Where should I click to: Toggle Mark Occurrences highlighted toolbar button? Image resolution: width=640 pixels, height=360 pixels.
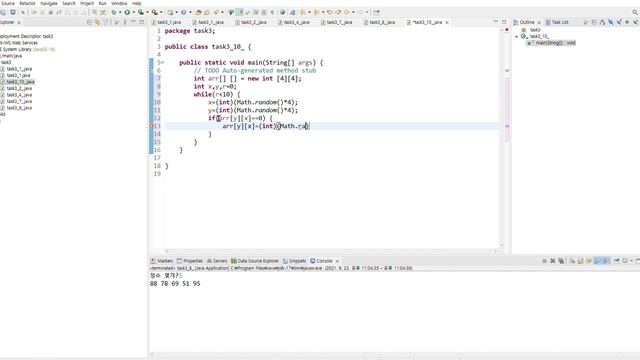(x=240, y=12)
